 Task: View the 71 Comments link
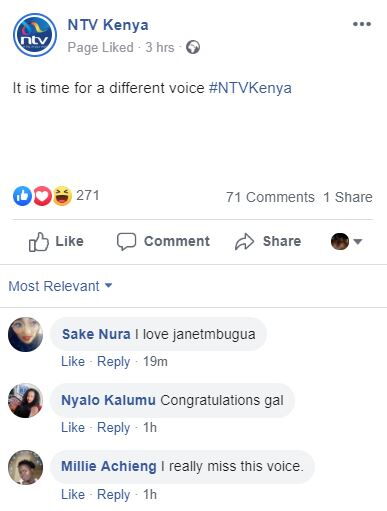pyautogui.click(x=270, y=197)
